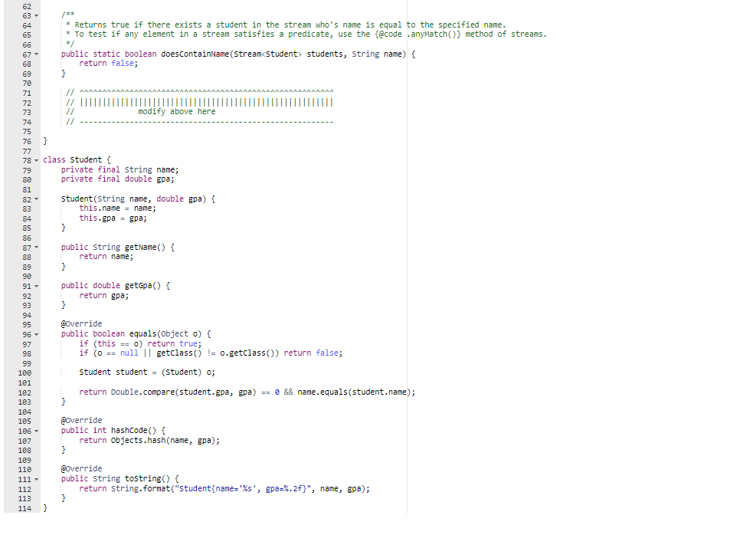Screen dimensions: 756x535
Task: Click 'return Objects.hash(name, gpa);' line
Action: pos(149,440)
